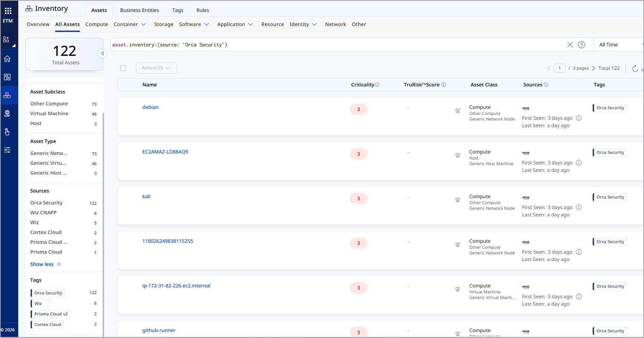Collapse the filter panel with arrow button
644x338 pixels.
click(103, 53)
